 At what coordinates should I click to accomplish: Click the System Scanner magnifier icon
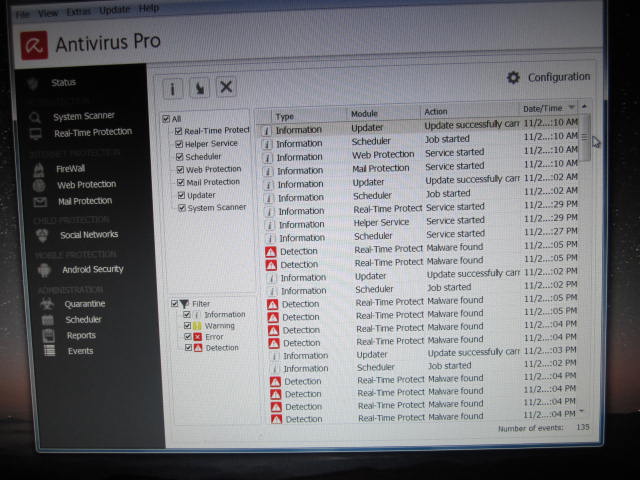tap(35, 118)
